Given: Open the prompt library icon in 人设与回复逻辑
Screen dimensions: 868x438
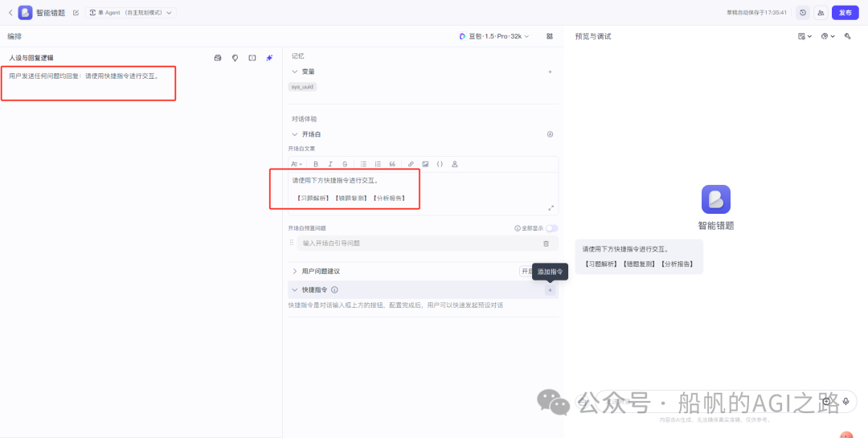Looking at the screenshot, I should [x=218, y=58].
